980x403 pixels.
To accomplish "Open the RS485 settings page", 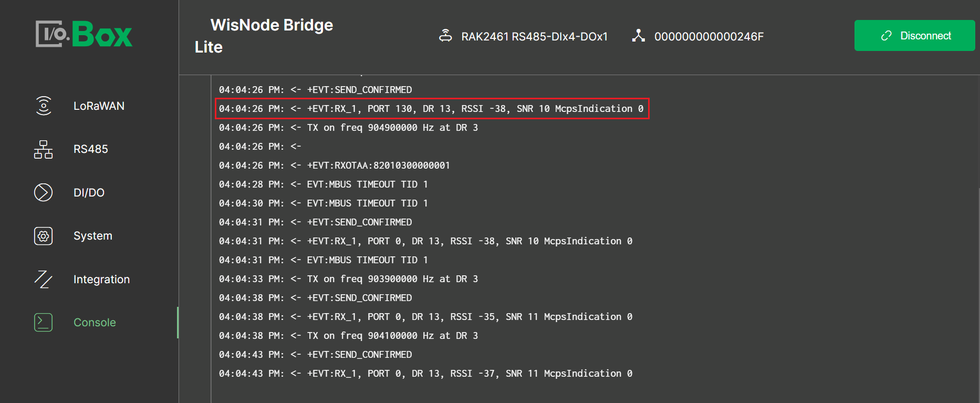I will tap(91, 149).
